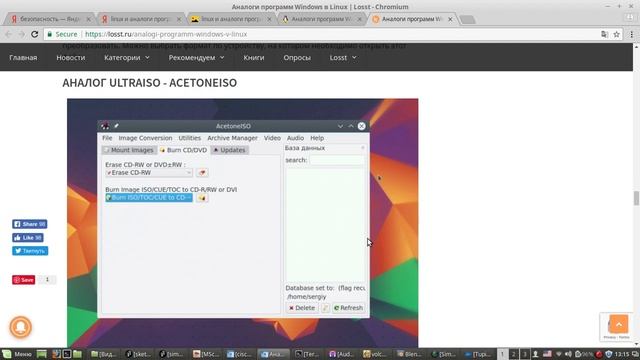Launch the terminal icon in taskbar launcher
640x360 pixels.
67,354
